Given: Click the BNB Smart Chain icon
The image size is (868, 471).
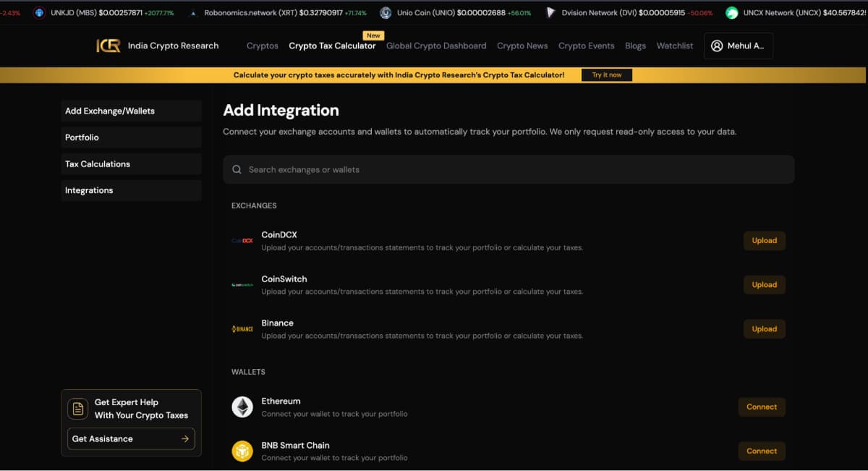Looking at the screenshot, I should pyautogui.click(x=242, y=451).
